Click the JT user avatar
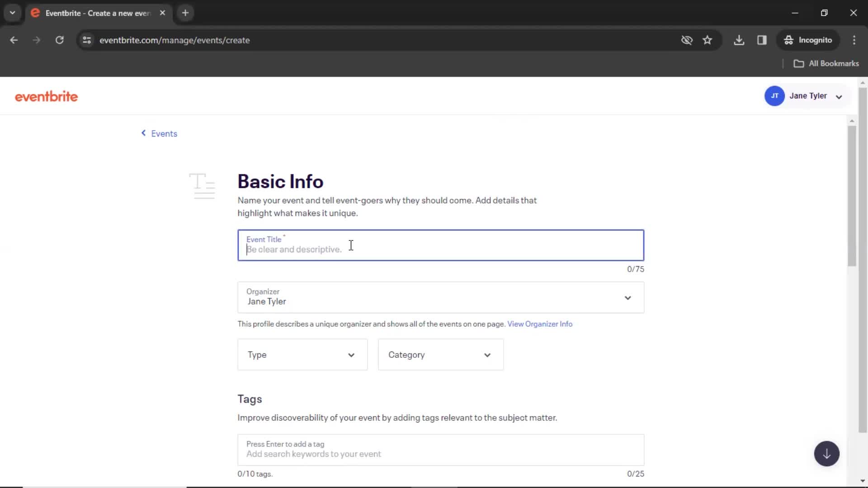Image resolution: width=868 pixels, height=488 pixels. tap(774, 96)
